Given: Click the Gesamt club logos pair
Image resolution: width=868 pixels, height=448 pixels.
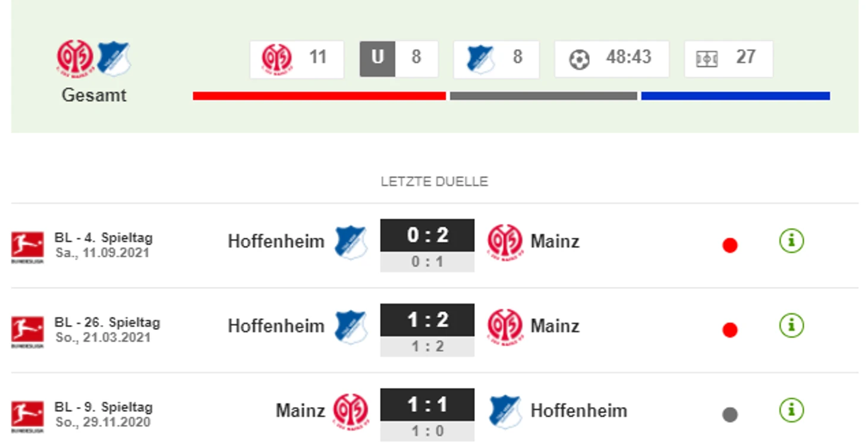Looking at the screenshot, I should click(94, 59).
